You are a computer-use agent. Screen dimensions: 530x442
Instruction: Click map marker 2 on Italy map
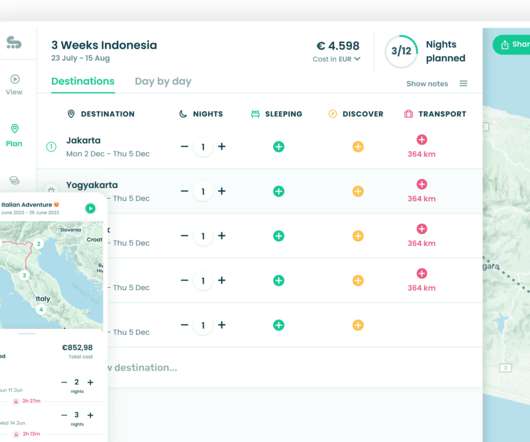(x=39, y=244)
